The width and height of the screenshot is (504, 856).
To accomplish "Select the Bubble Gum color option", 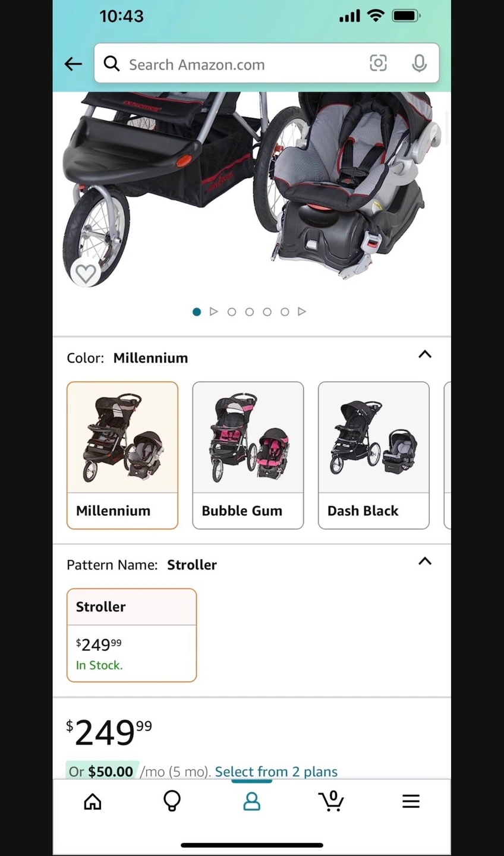I will [x=248, y=455].
